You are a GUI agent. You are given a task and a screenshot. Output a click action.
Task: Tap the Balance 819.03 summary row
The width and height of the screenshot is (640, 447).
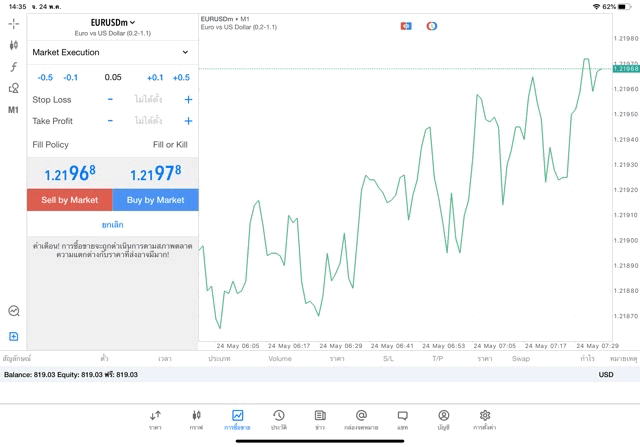(x=320, y=374)
